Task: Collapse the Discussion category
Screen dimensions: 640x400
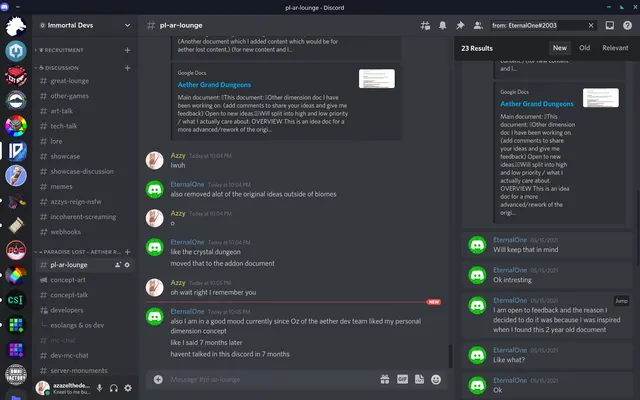Action: [58, 68]
